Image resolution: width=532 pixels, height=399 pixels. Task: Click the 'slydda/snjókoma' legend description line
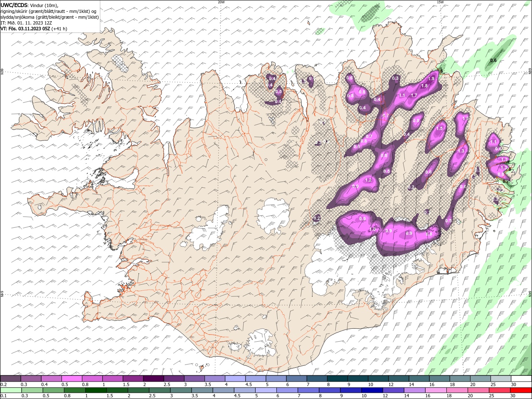click(49, 17)
